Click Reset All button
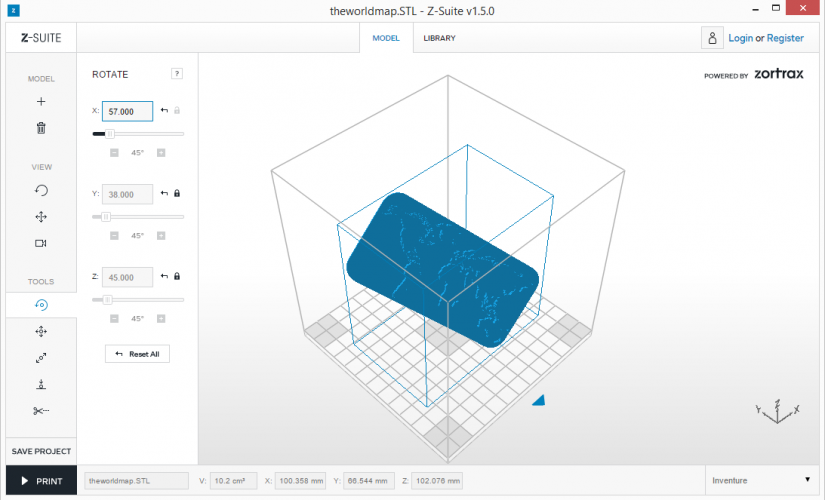The image size is (825, 500). (137, 354)
